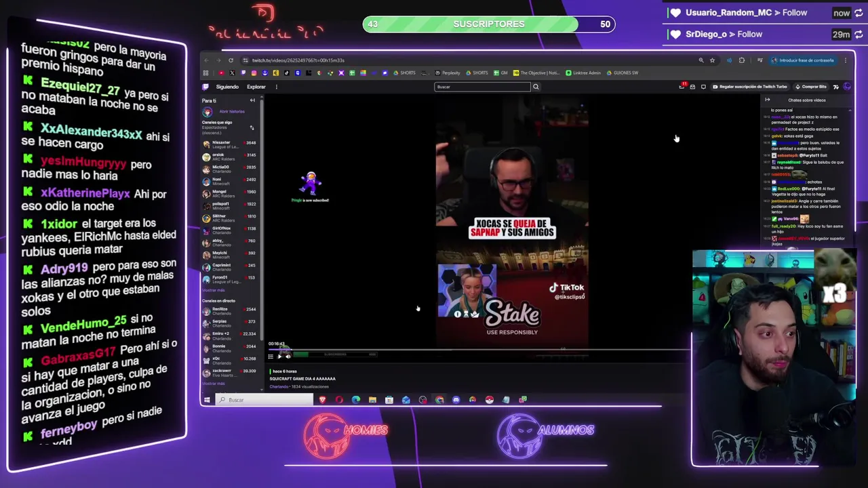The image size is (868, 488).
Task: Switch to the Siguiendo tab
Action: [227, 87]
